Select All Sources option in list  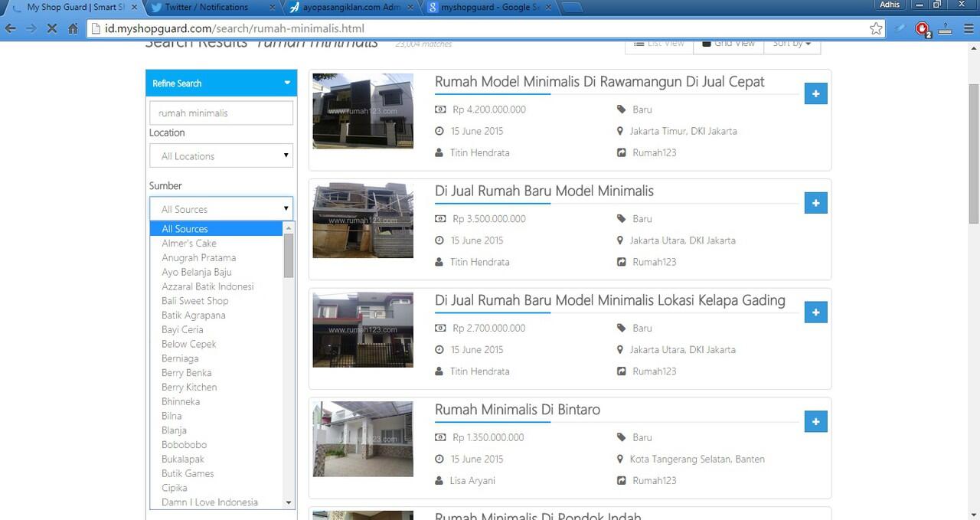click(x=217, y=229)
